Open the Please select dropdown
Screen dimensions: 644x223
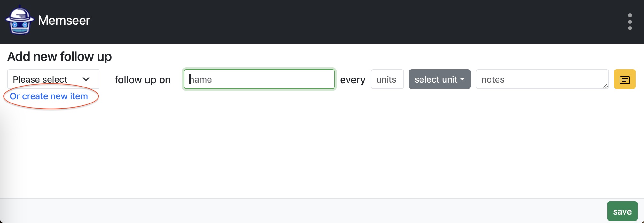tap(53, 79)
